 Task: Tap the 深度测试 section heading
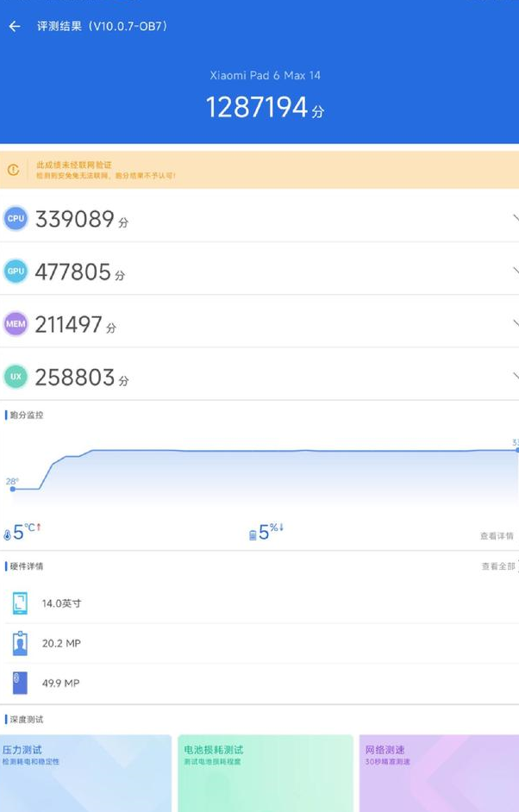pyautogui.click(x=27, y=719)
